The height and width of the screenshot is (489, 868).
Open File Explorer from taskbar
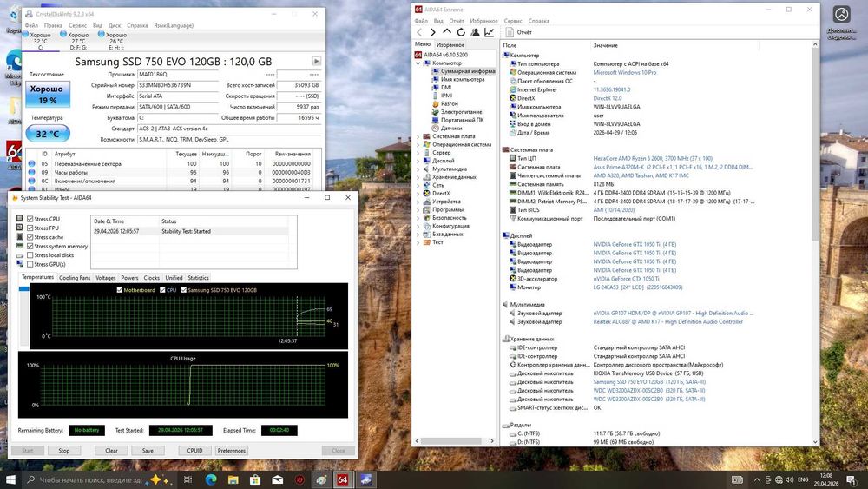point(233,479)
